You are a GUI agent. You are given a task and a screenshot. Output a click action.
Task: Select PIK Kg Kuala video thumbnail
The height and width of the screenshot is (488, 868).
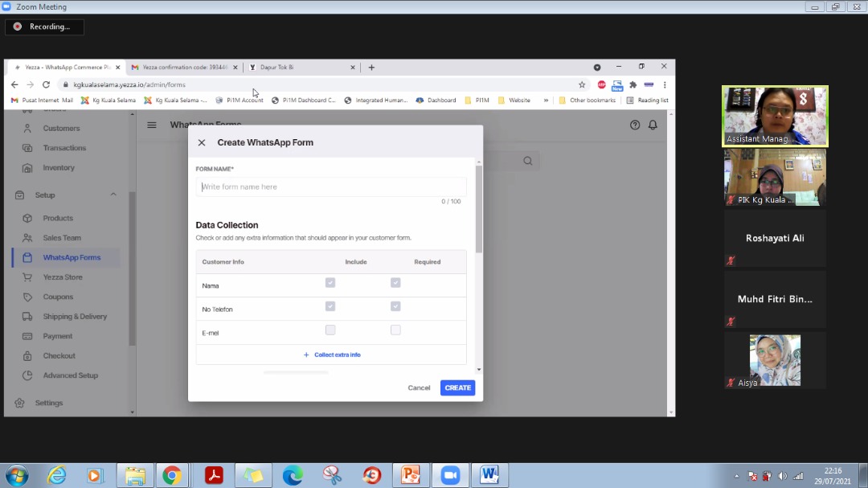click(775, 177)
